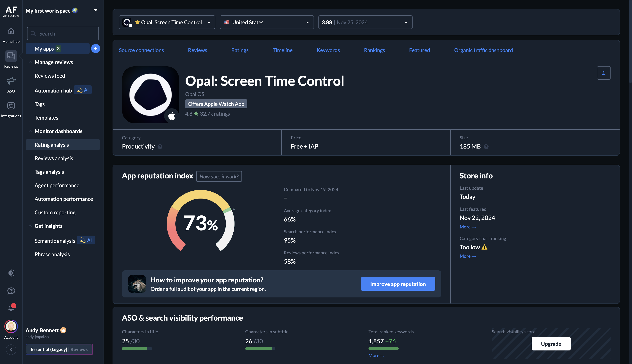Open the Rankings tab
632x364 pixels.
pyautogui.click(x=375, y=50)
